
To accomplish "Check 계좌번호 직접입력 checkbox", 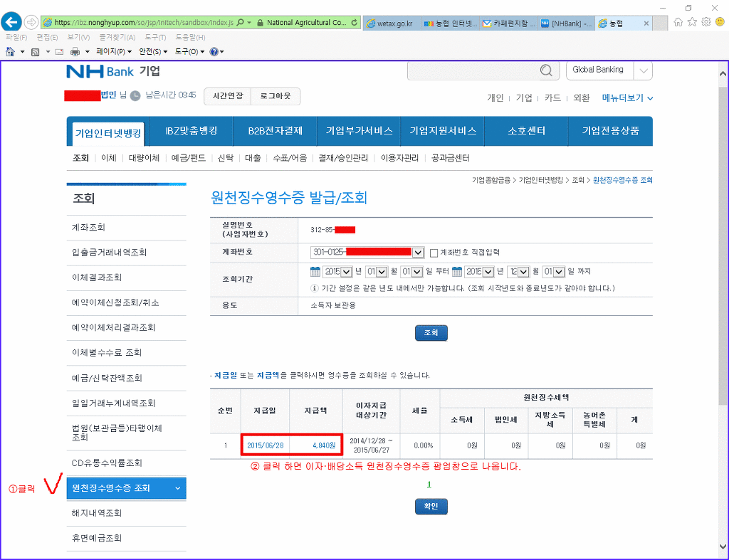I will point(434,253).
